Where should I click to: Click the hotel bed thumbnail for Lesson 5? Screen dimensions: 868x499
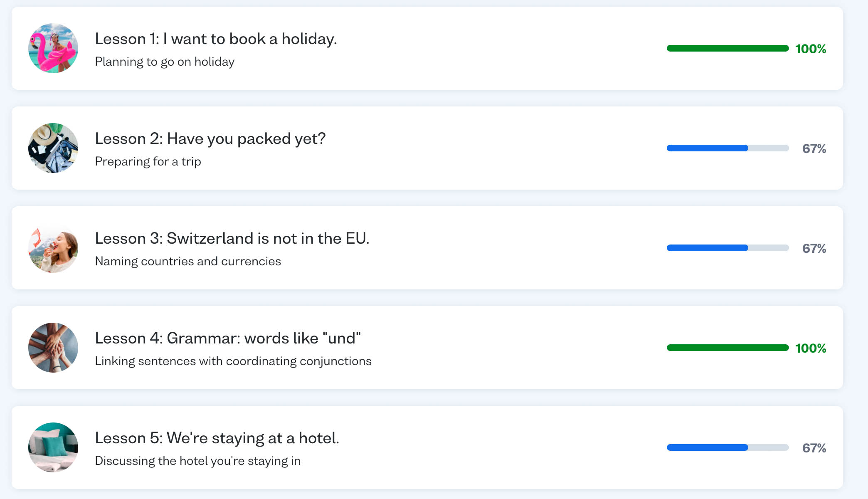click(53, 447)
